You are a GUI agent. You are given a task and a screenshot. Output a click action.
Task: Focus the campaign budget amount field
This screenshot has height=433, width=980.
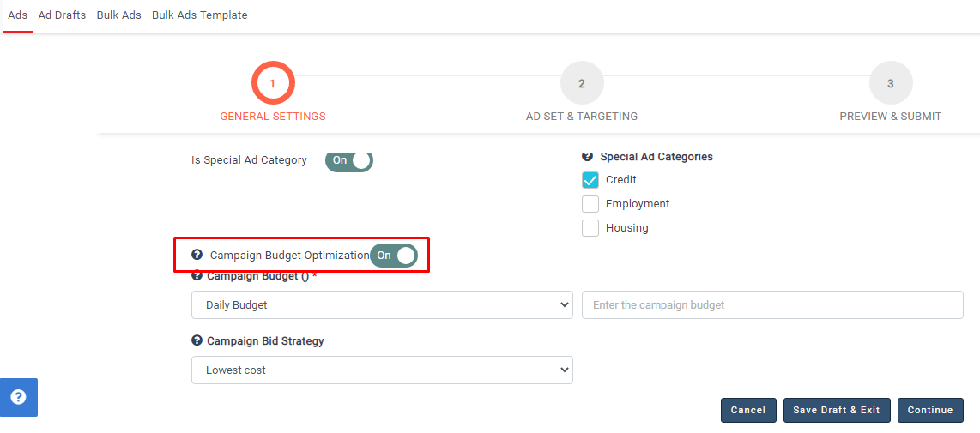[772, 305]
